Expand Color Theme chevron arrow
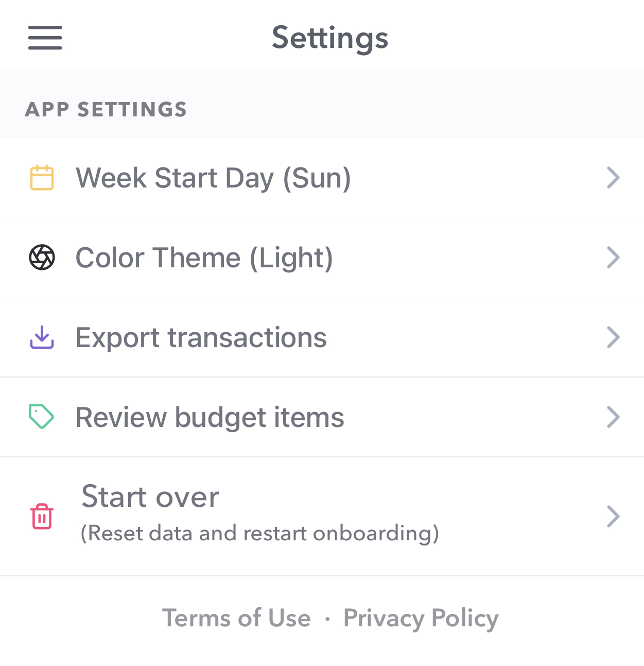Screen dimensions: 644x666 click(613, 257)
